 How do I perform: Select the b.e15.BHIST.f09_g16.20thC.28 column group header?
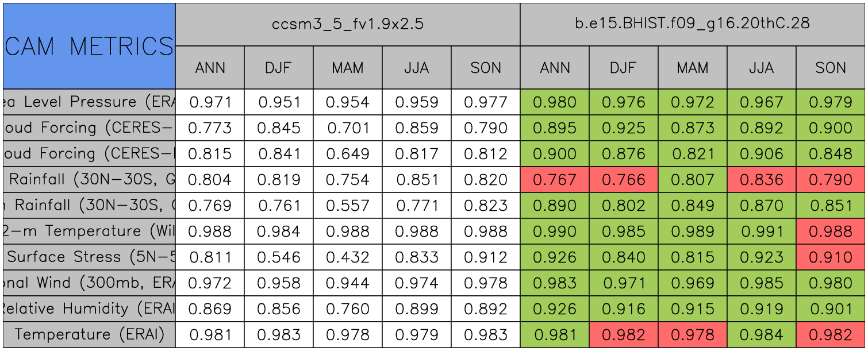[693, 24]
